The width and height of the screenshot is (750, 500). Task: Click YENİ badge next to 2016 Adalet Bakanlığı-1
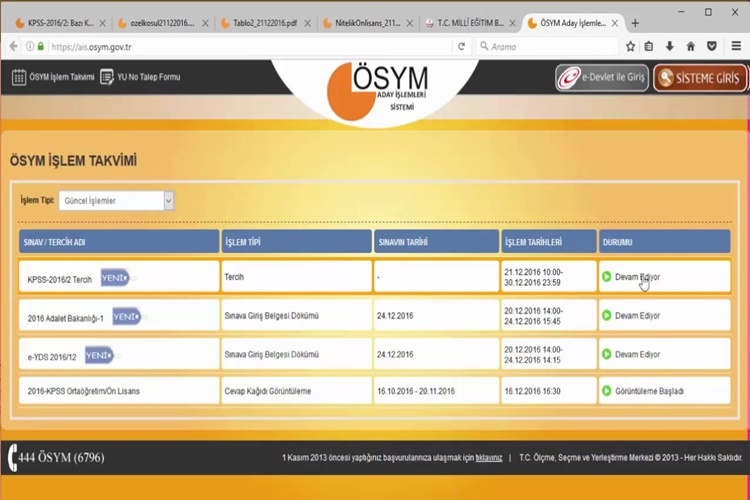point(127,316)
